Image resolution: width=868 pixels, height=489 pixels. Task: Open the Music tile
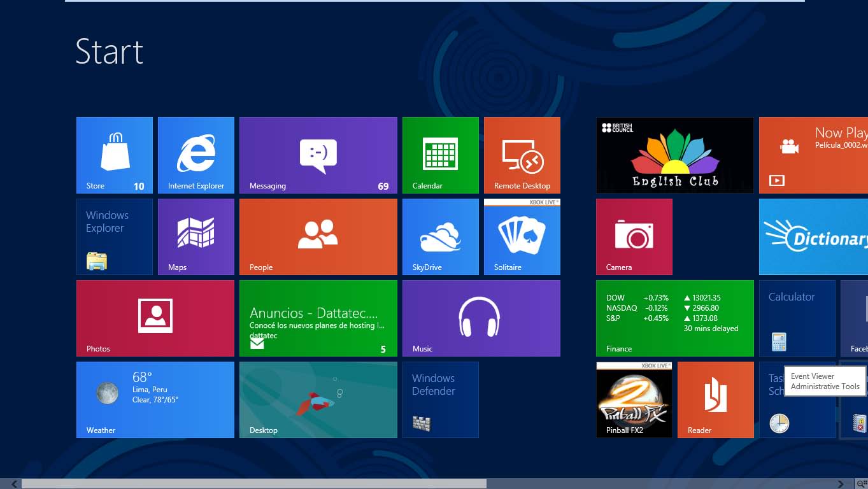(481, 318)
